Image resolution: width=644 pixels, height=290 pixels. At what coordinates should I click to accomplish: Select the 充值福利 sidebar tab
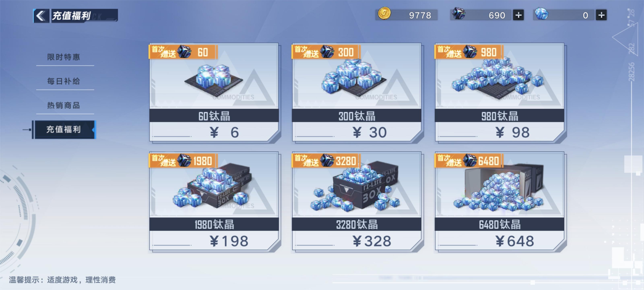[64, 130]
